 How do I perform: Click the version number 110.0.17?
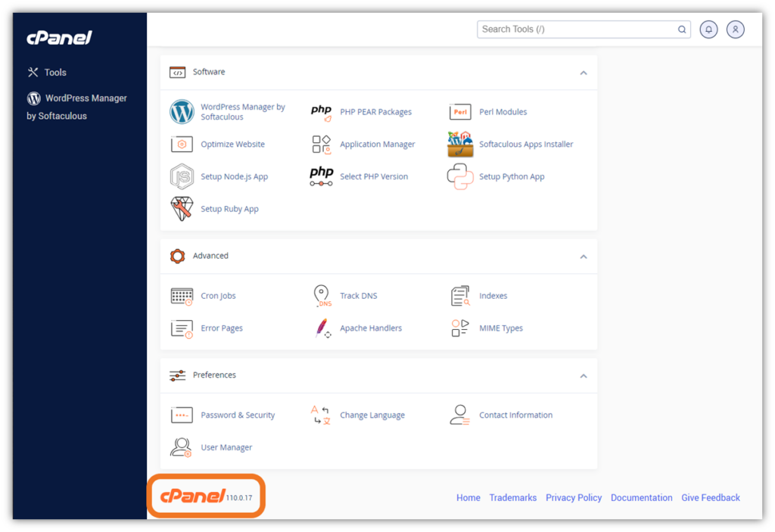[x=239, y=498]
